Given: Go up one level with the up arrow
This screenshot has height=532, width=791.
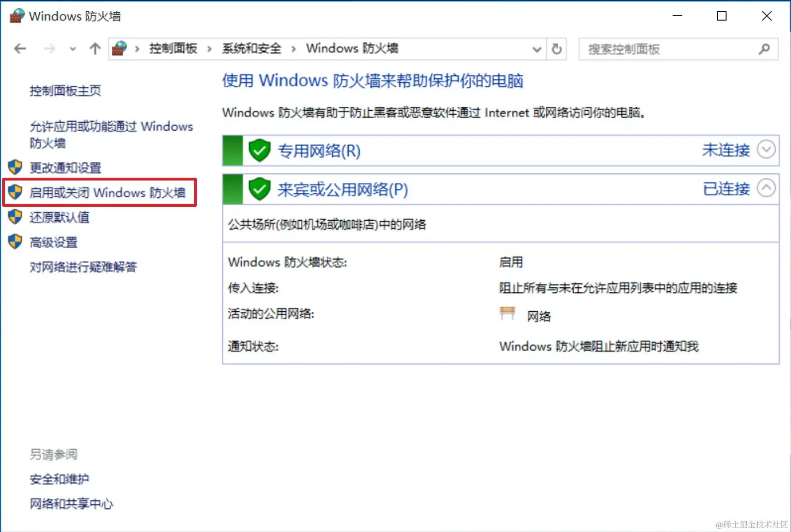Looking at the screenshot, I should [x=95, y=48].
